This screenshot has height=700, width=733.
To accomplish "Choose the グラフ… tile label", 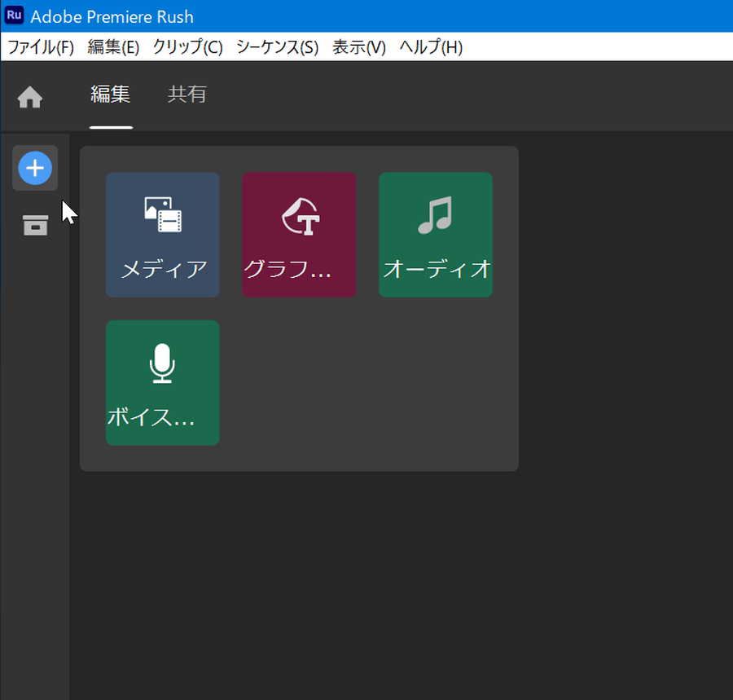I will pyautogui.click(x=288, y=268).
